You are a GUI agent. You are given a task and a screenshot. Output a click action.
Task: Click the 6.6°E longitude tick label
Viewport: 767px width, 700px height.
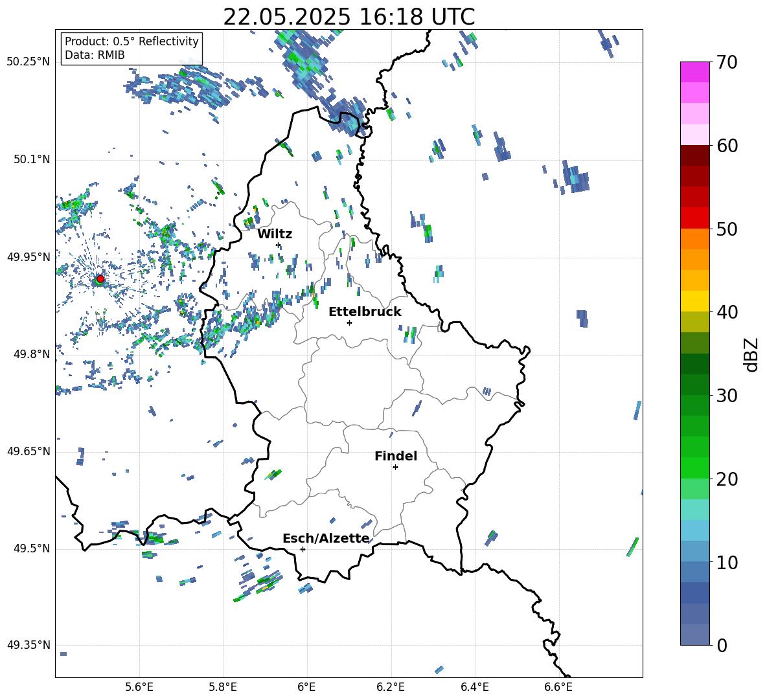coord(558,687)
